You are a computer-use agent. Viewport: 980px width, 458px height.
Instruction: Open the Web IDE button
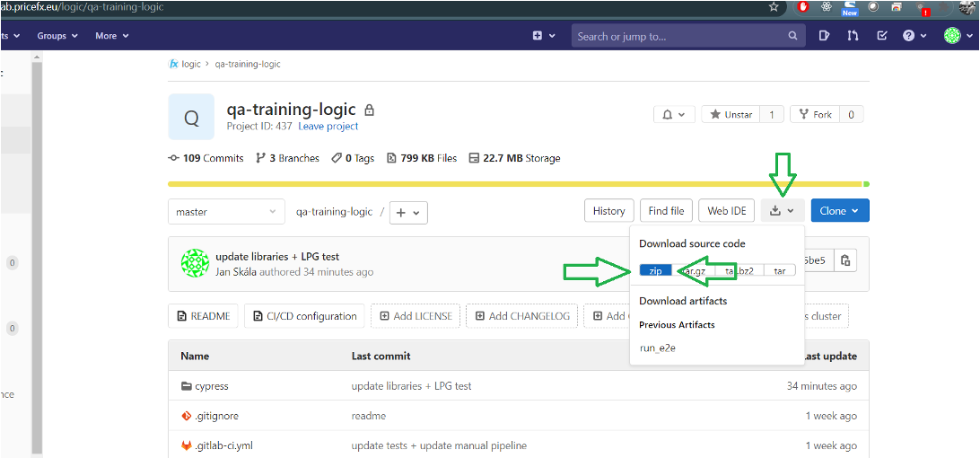pos(727,211)
